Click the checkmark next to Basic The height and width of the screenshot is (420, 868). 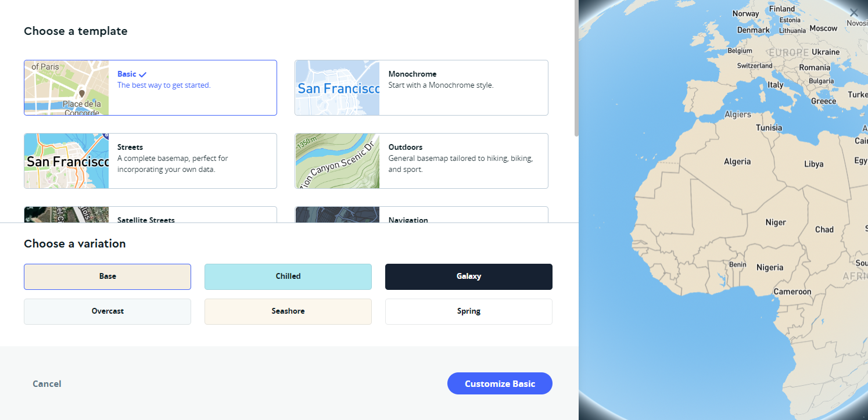(x=143, y=74)
